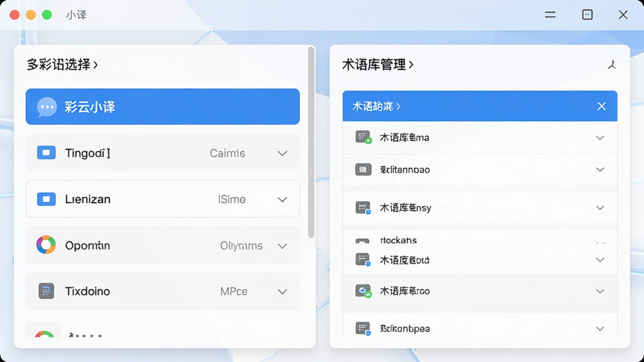Click the ttockahs row text
The width and height of the screenshot is (644, 362).
point(398,240)
